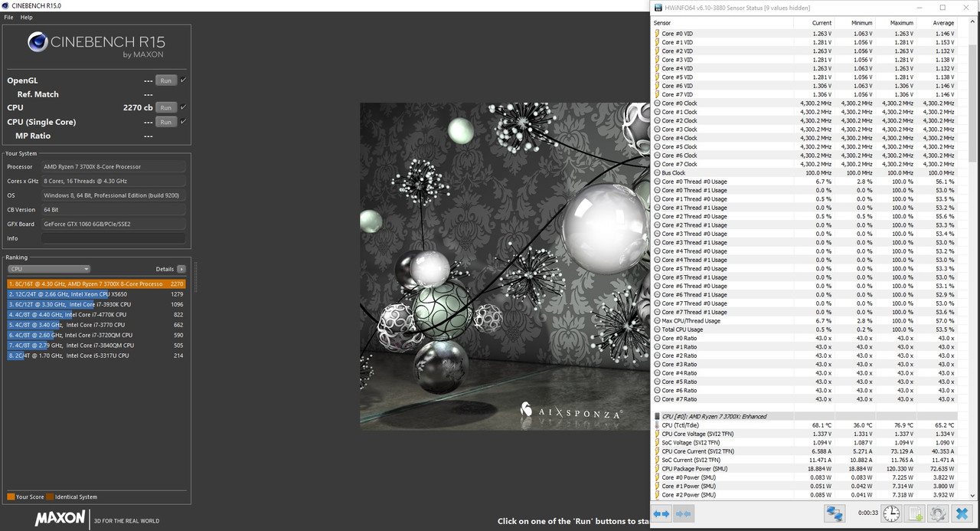Select the Core #3 Thread #0 Usage row
Image resolution: width=980 pixels, height=531 pixels.
click(x=804, y=234)
